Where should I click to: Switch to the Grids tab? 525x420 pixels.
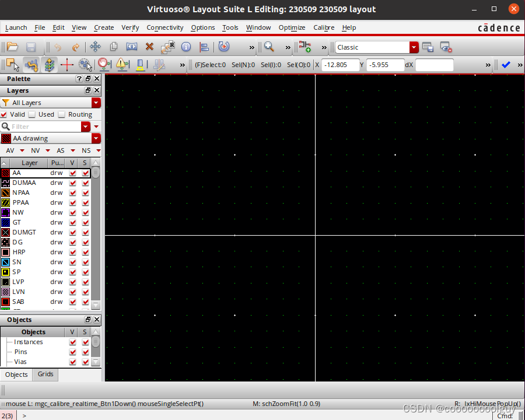(x=45, y=374)
